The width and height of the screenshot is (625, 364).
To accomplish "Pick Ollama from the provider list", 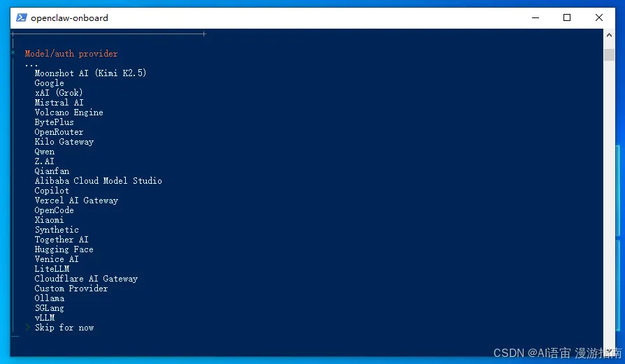I will tap(50, 298).
